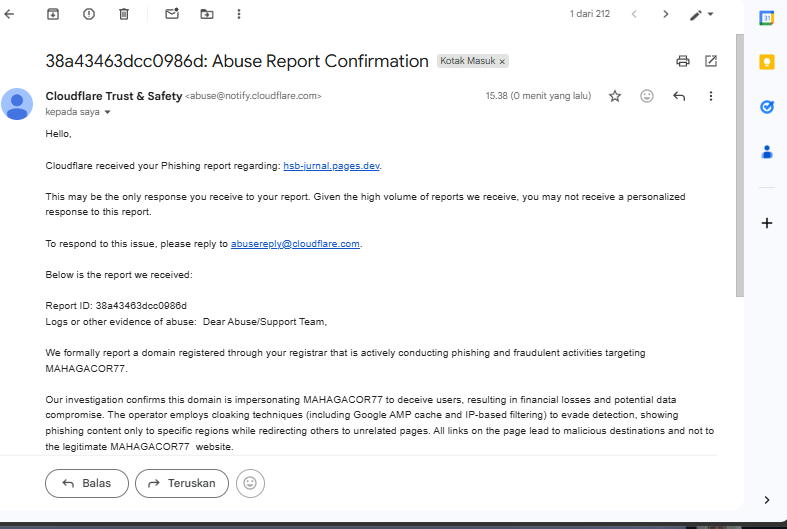787x529 pixels.
Task: Expand the "kepada saya" recipient details
Action: [x=108, y=112]
